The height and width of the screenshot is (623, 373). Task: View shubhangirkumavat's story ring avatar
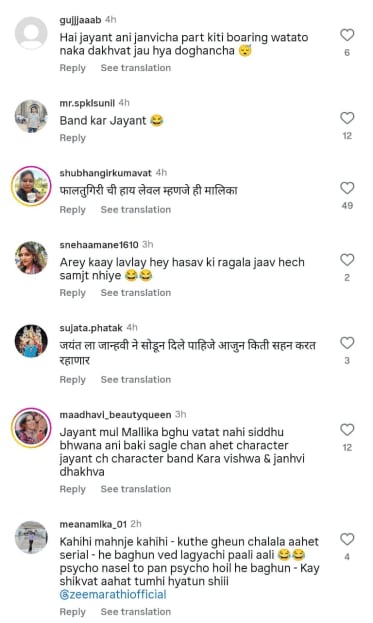click(31, 186)
